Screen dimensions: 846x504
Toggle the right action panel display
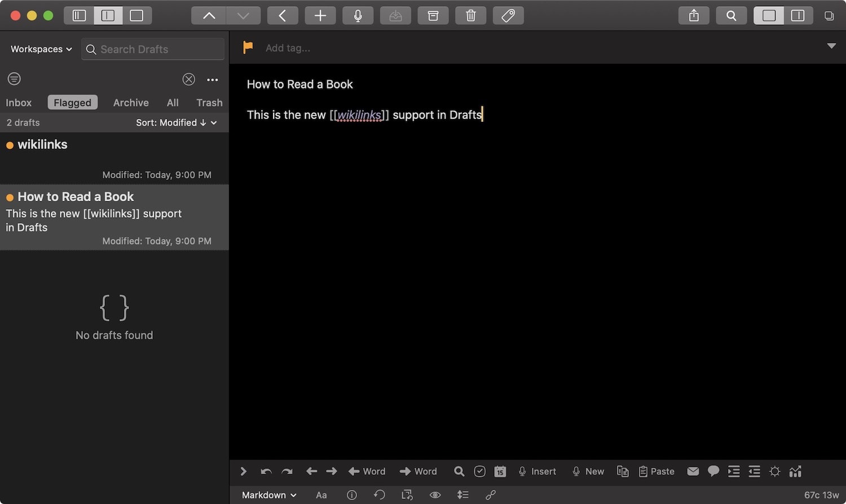coord(797,16)
